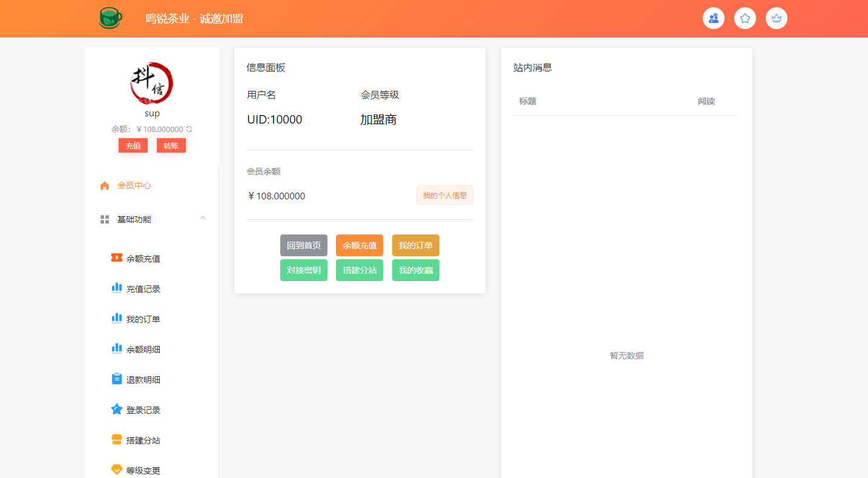Viewport: 868px width, 478px height.
Task: Collapse the 基础功能 menu chevron
Action: pos(203,218)
